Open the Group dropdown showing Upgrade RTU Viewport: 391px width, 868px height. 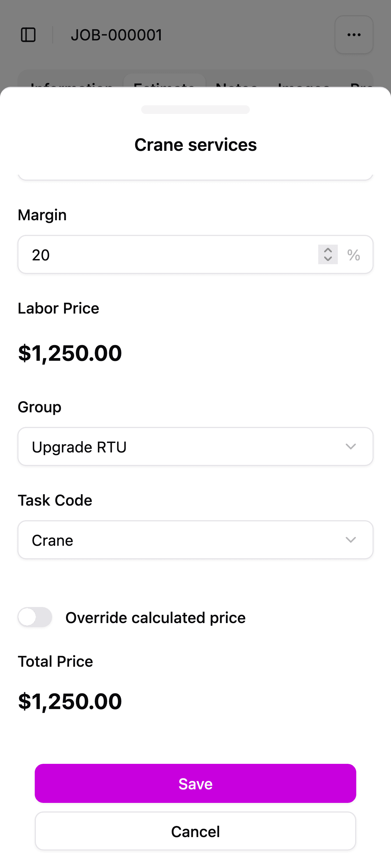click(x=195, y=446)
